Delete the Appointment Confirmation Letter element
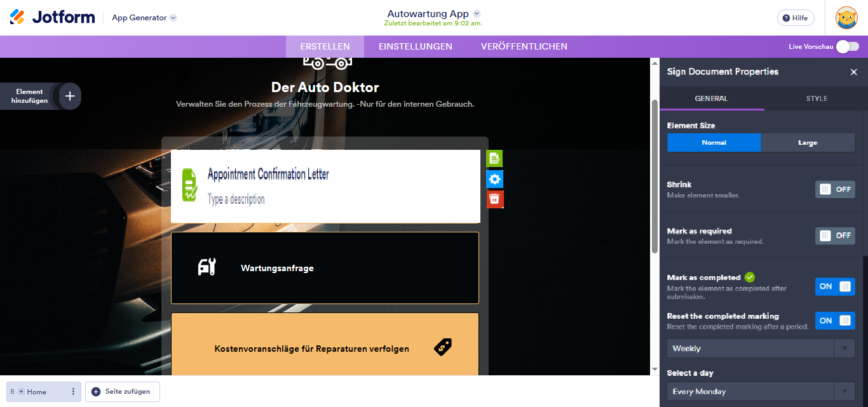The width and height of the screenshot is (868, 407). click(x=495, y=199)
